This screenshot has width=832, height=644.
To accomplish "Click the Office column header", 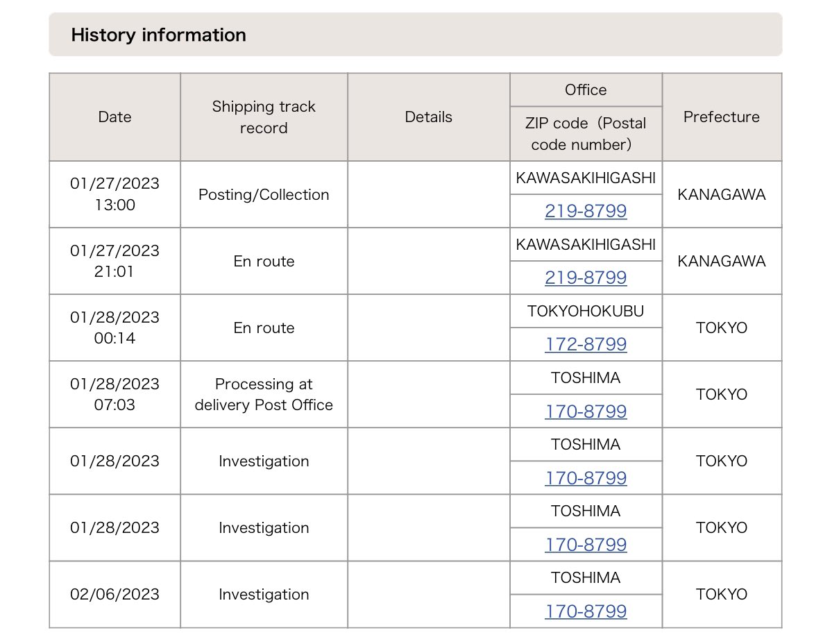I will [x=586, y=90].
